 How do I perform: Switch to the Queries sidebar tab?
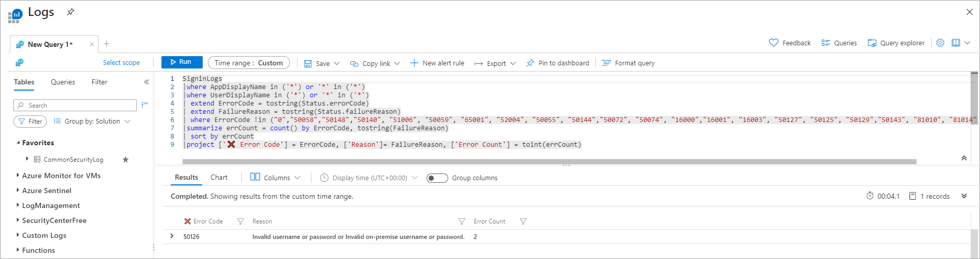pyautogui.click(x=63, y=82)
